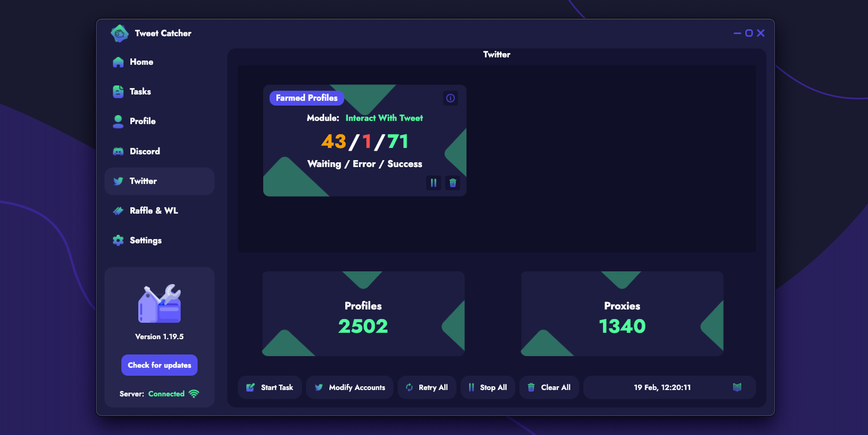This screenshot has width=868, height=435.
Task: Clear all tasks
Action: (549, 387)
